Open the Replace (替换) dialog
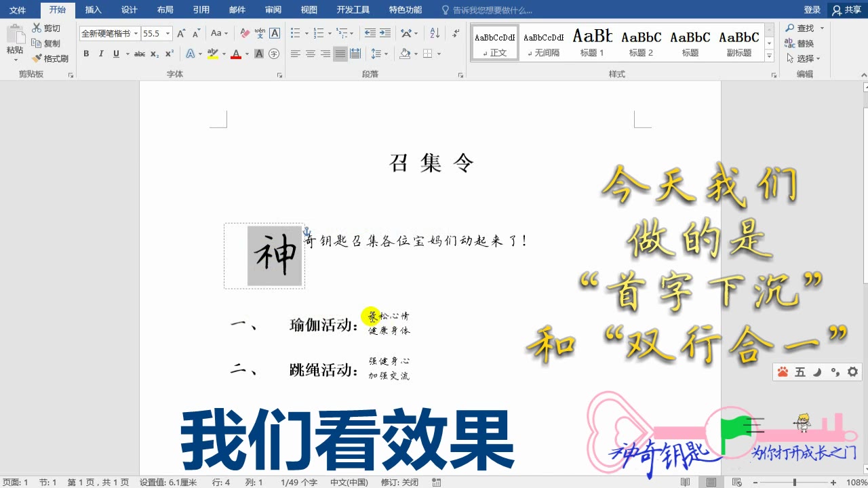Image resolution: width=868 pixels, height=488 pixels. pos(806,42)
